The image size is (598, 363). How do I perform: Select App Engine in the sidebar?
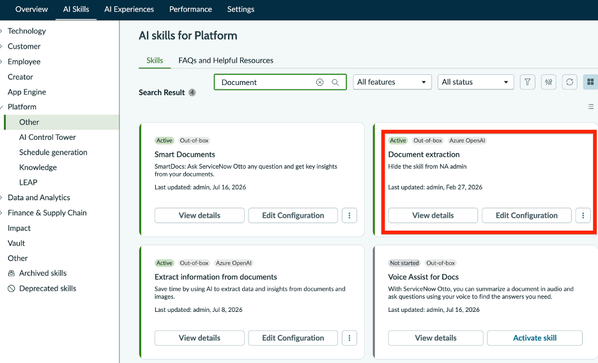pos(27,92)
